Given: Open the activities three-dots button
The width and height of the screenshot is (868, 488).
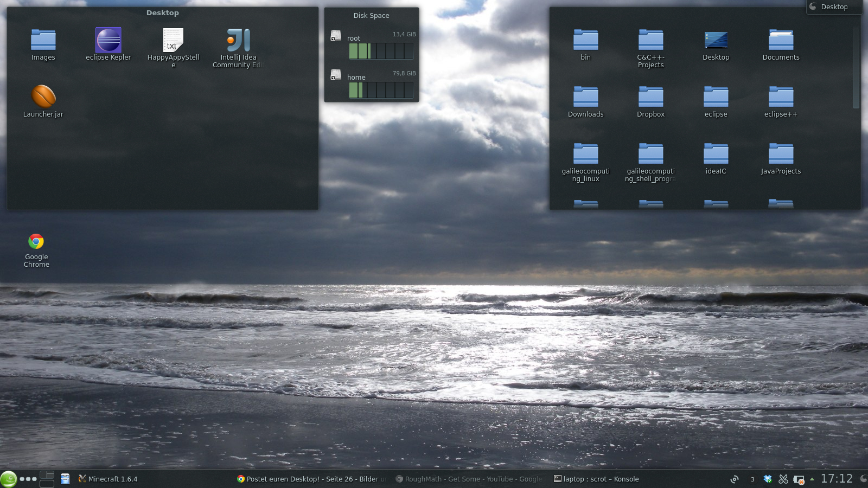Looking at the screenshot, I should pyautogui.click(x=28, y=479).
